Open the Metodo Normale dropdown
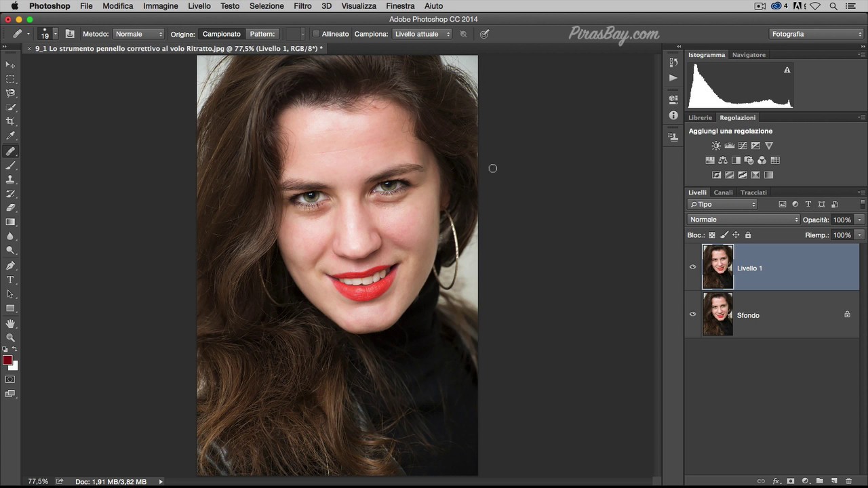Image resolution: width=868 pixels, height=488 pixels. pos(138,34)
